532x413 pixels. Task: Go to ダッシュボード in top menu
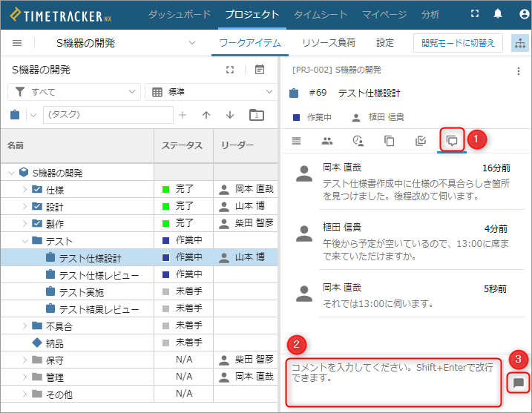[179, 15]
